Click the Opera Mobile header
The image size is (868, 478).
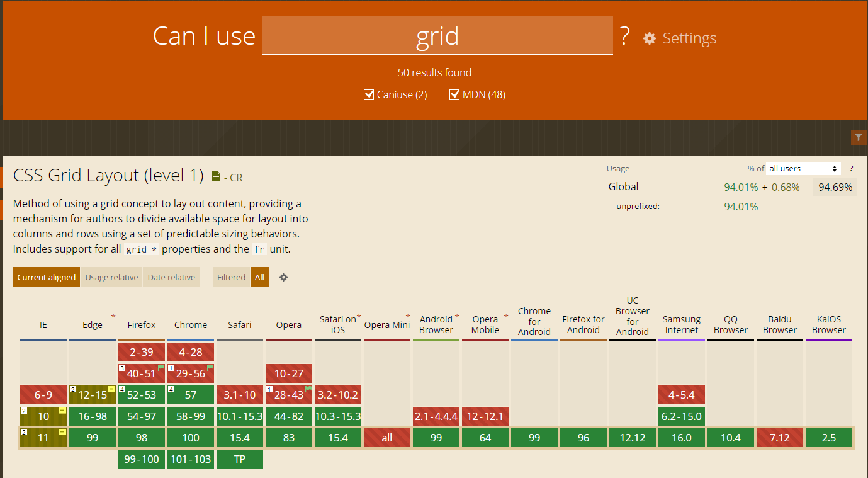(485, 324)
